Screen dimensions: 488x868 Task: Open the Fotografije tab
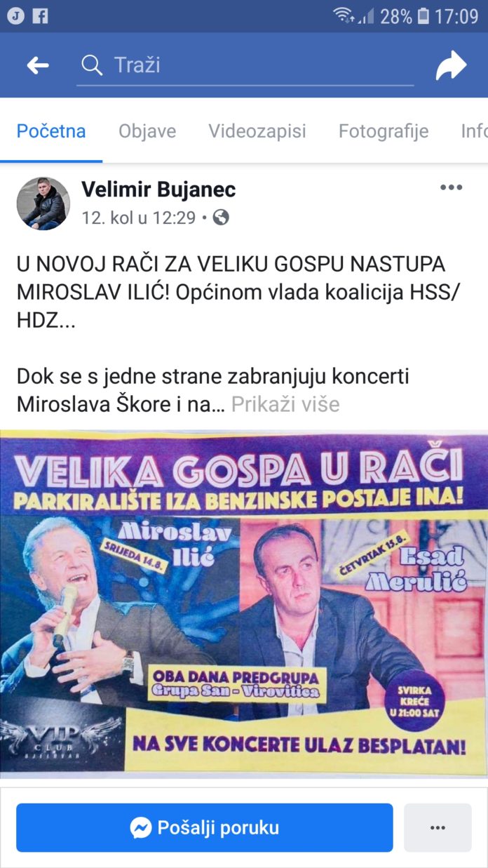pyautogui.click(x=384, y=131)
